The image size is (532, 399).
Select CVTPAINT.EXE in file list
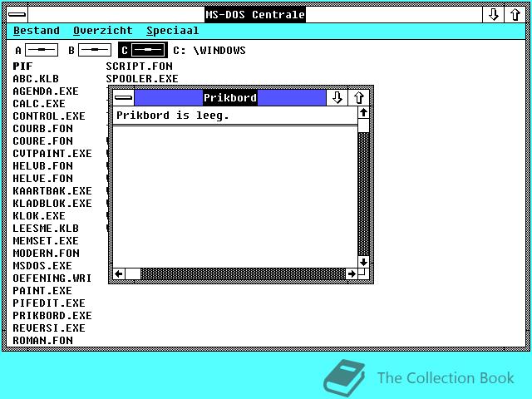(52, 153)
